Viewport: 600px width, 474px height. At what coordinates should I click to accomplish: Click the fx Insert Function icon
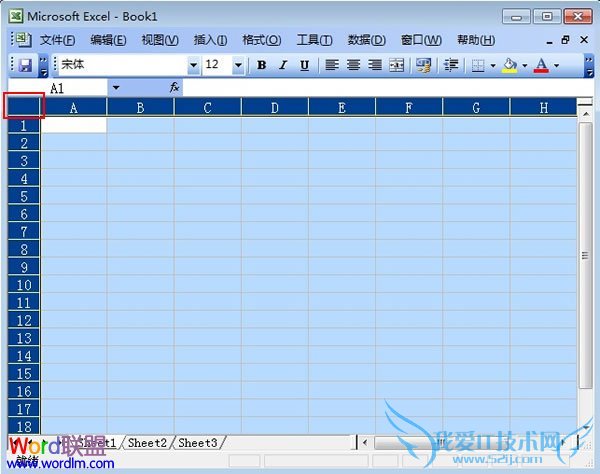(x=174, y=88)
